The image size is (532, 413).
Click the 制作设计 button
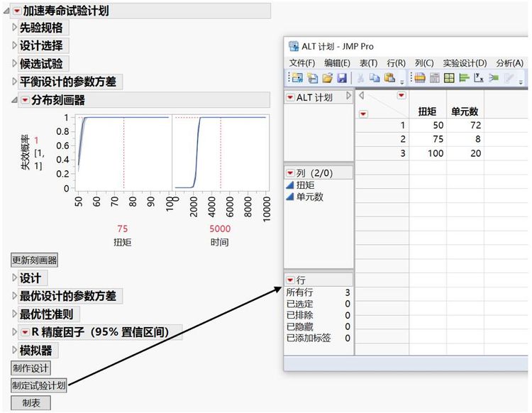31,368
